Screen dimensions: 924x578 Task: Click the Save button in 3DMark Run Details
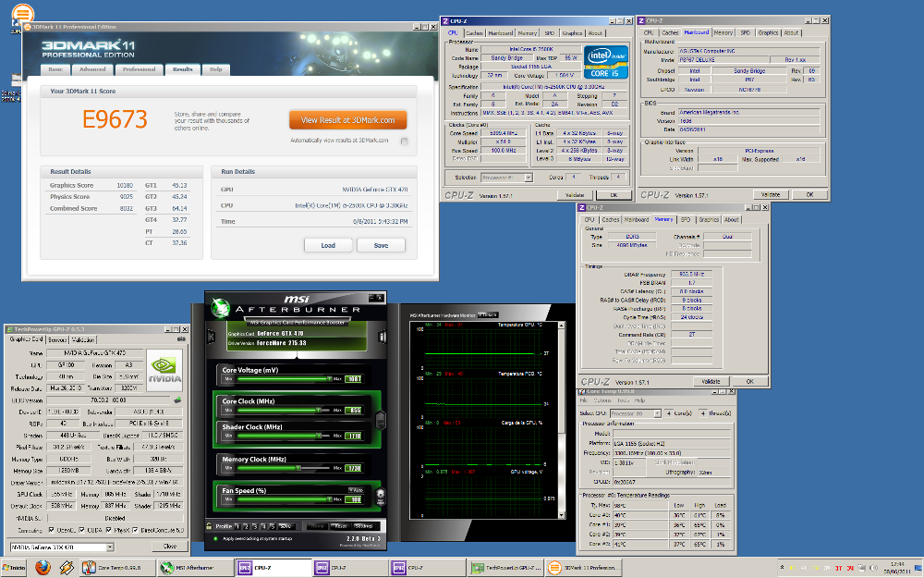tap(382, 245)
